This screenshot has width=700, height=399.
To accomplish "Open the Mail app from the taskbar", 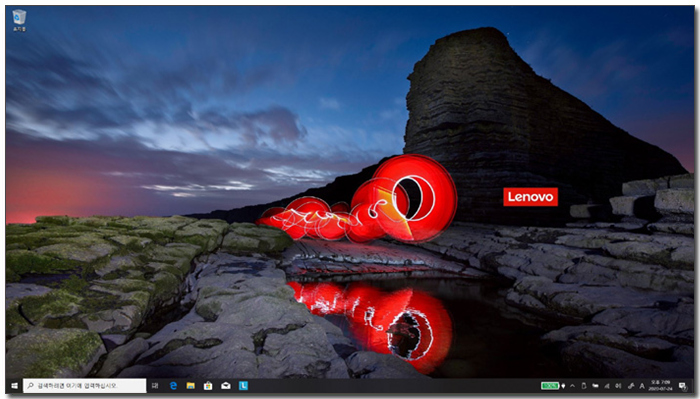I will tap(226, 386).
